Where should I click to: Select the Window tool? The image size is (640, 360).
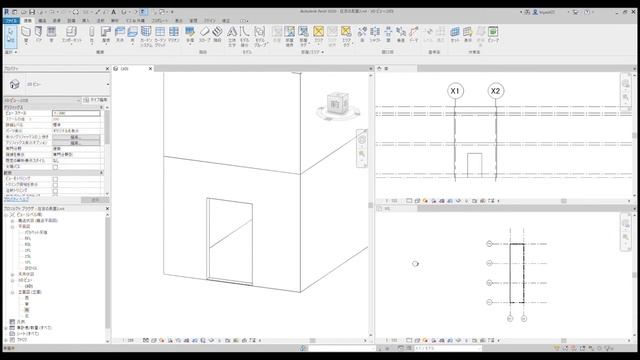coord(51,33)
